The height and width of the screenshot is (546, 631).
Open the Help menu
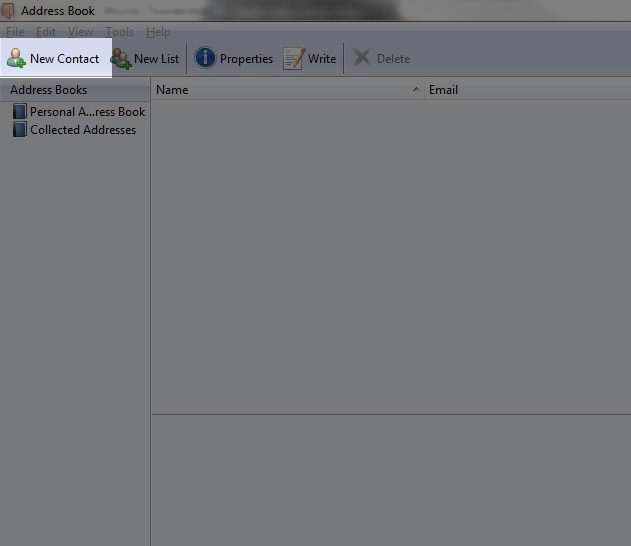click(158, 32)
